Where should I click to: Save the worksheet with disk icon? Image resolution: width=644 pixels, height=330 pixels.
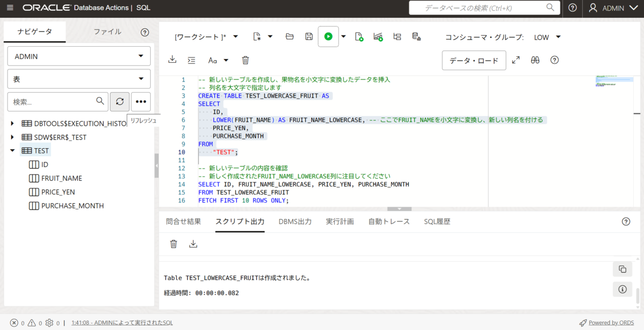pyautogui.click(x=309, y=36)
